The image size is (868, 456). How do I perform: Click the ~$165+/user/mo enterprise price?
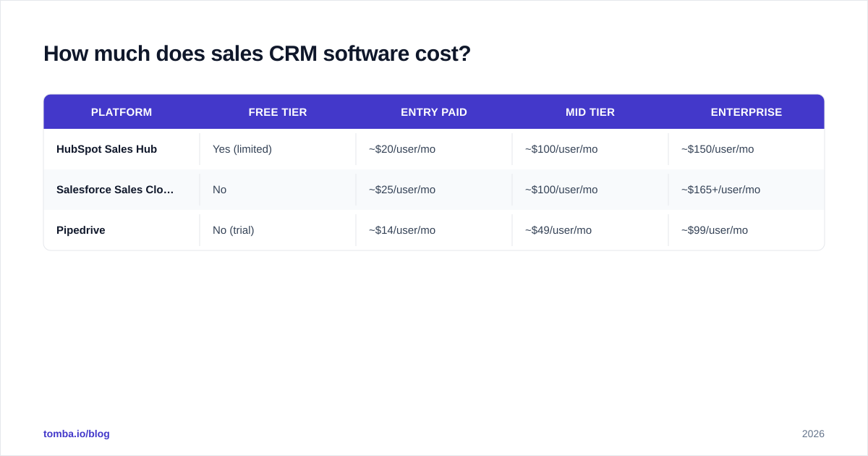click(720, 190)
